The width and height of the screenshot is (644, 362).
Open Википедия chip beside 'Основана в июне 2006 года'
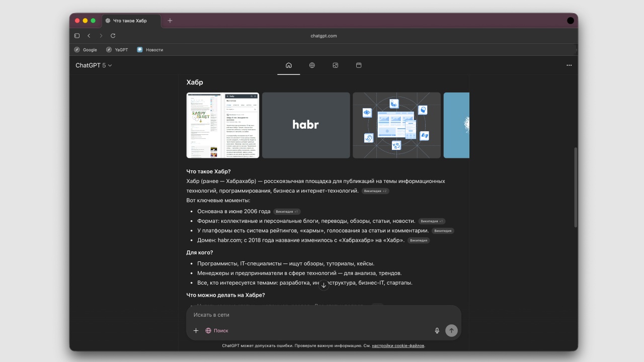(x=287, y=212)
